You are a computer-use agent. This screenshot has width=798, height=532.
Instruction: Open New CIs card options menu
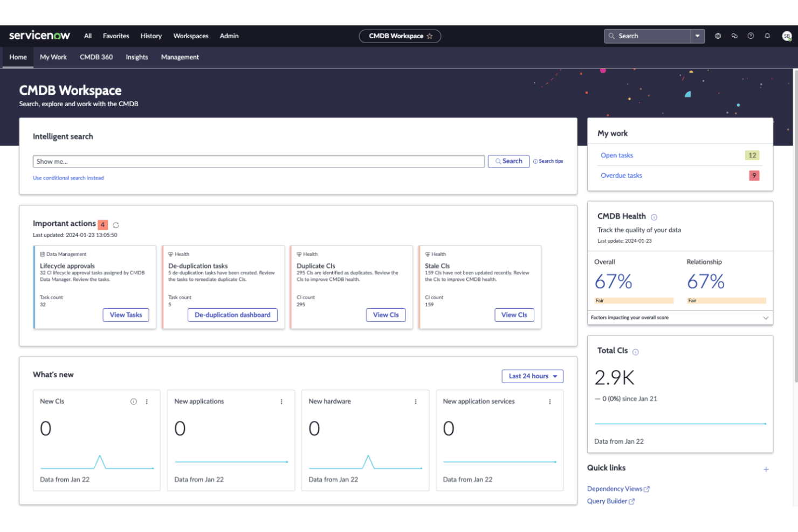(x=147, y=402)
